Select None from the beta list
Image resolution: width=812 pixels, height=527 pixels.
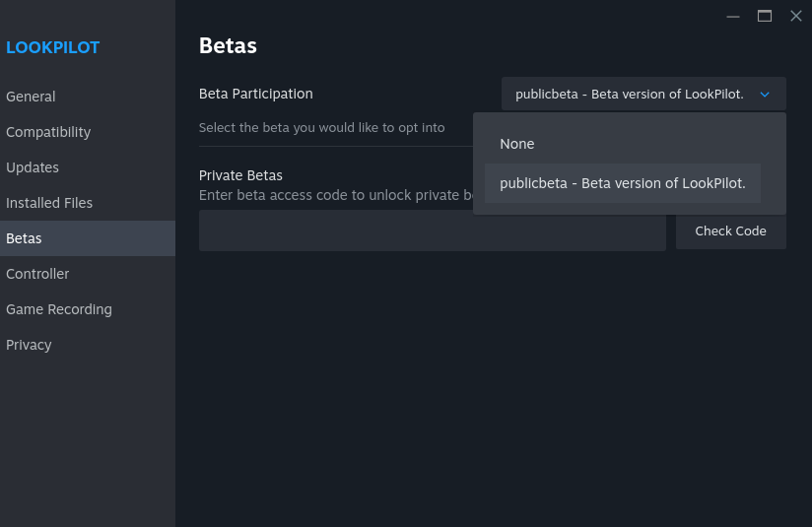coord(517,144)
